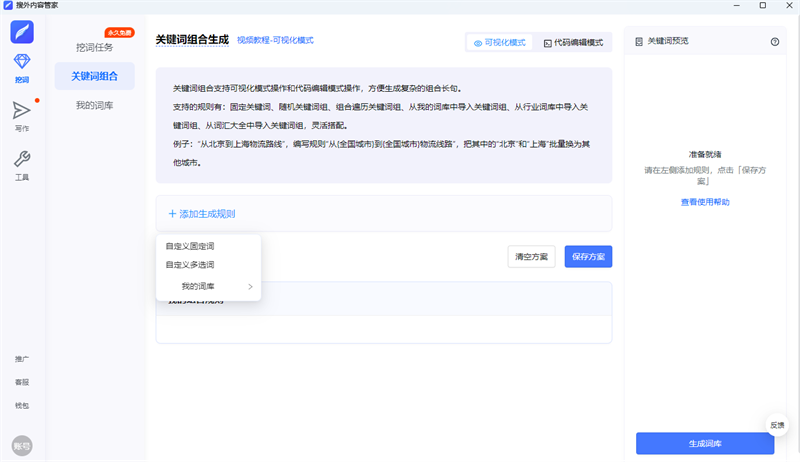Click the 反馈 floating button
800x462 pixels.
[x=777, y=425]
